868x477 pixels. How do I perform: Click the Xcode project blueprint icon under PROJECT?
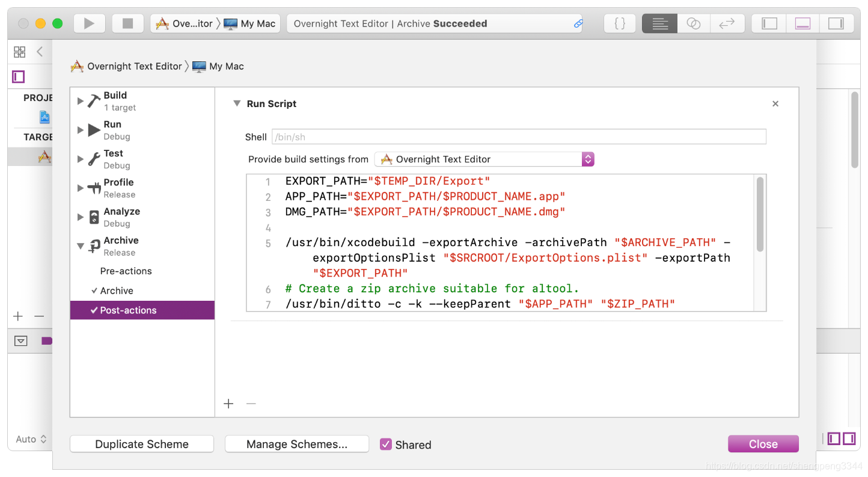[44, 117]
